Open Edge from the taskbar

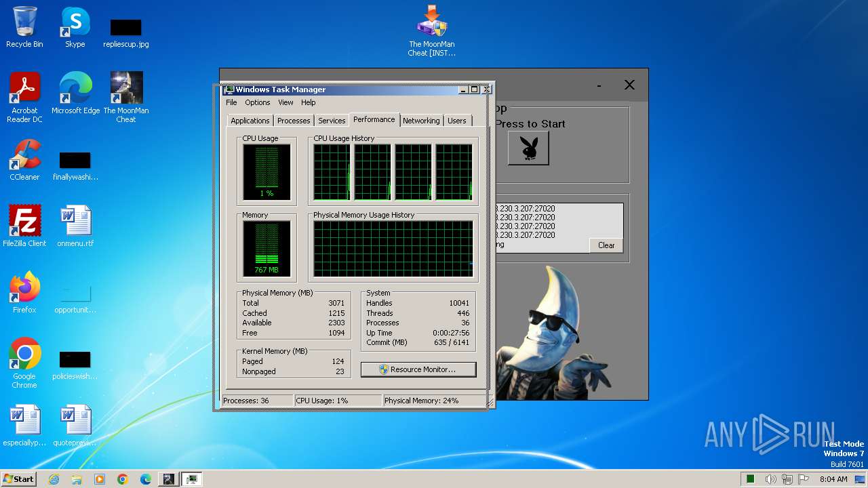[x=146, y=479]
